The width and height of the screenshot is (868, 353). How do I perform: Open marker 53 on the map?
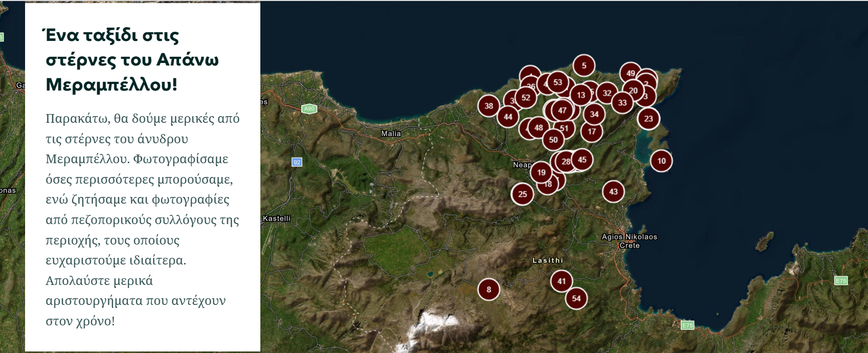tap(558, 82)
